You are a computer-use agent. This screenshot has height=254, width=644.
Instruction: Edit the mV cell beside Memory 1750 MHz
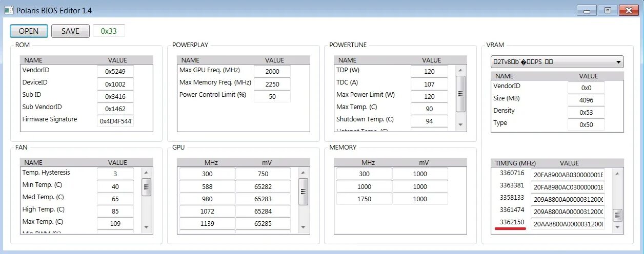pyautogui.click(x=420, y=199)
